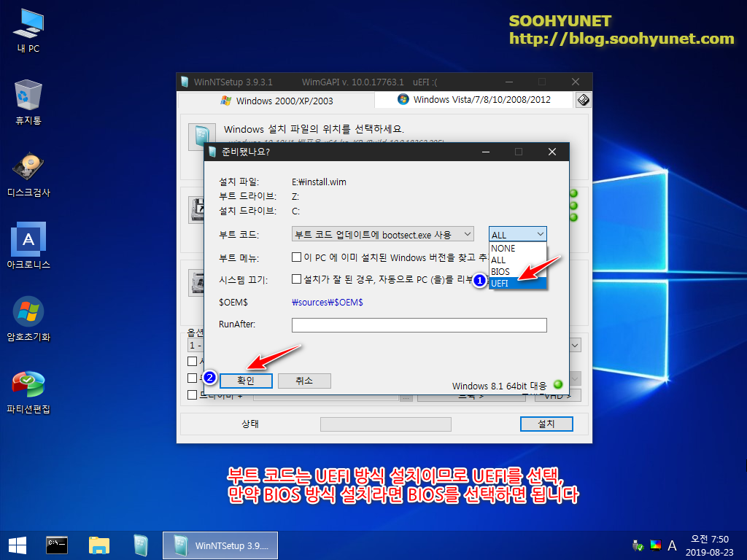Choose BIOS in the boot code list
747x560 pixels.
(517, 271)
